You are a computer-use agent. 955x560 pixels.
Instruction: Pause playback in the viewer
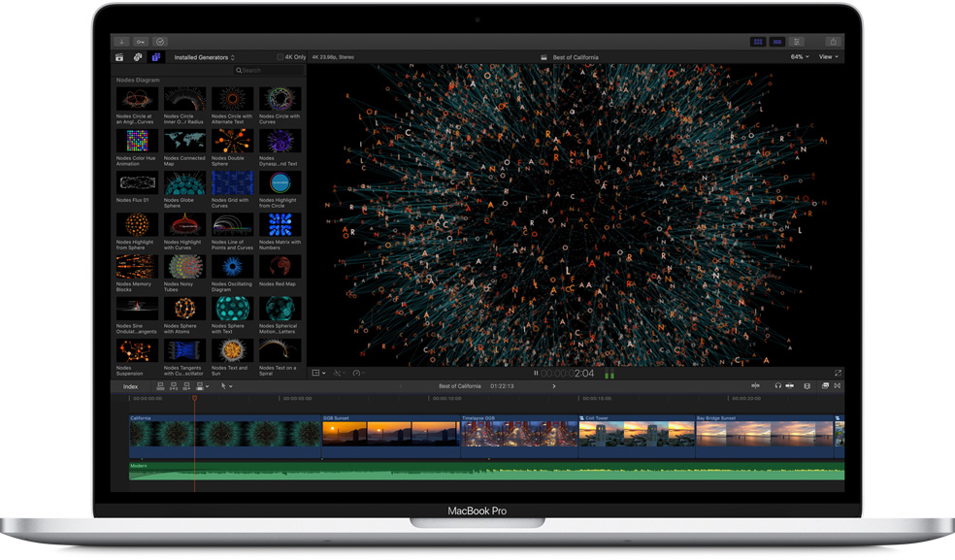(x=536, y=373)
